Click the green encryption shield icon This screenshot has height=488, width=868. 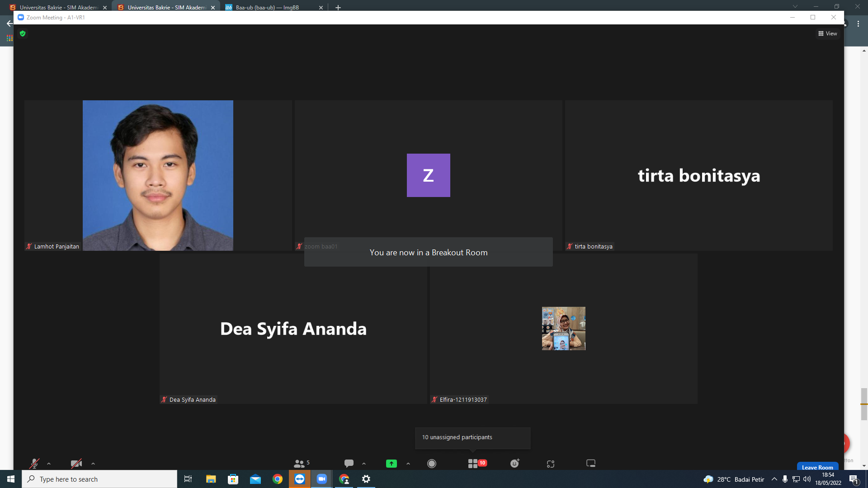[x=23, y=33]
